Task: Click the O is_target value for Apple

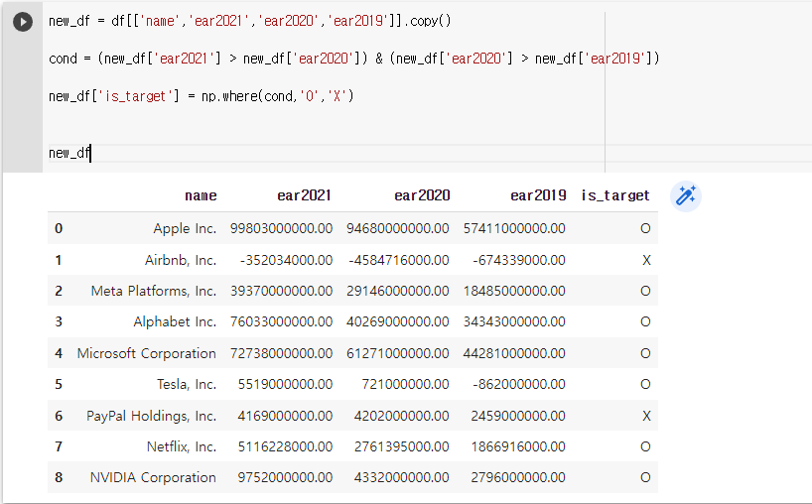Action: click(x=645, y=228)
